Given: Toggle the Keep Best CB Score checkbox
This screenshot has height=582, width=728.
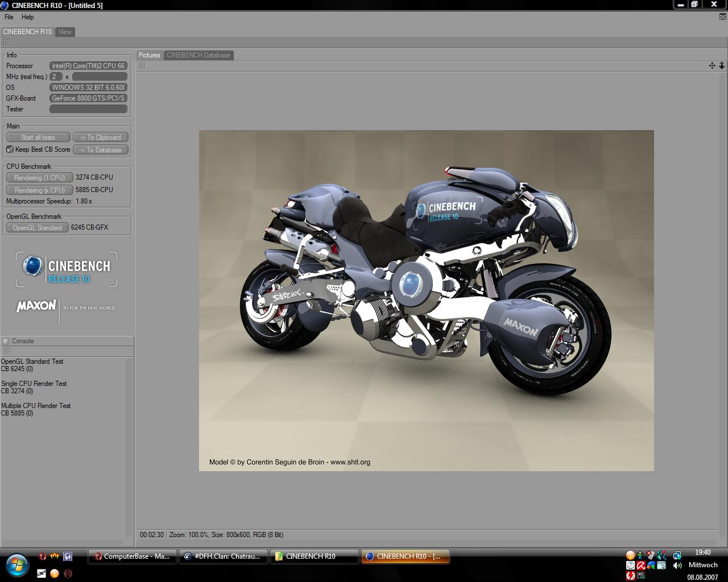Looking at the screenshot, I should [10, 149].
